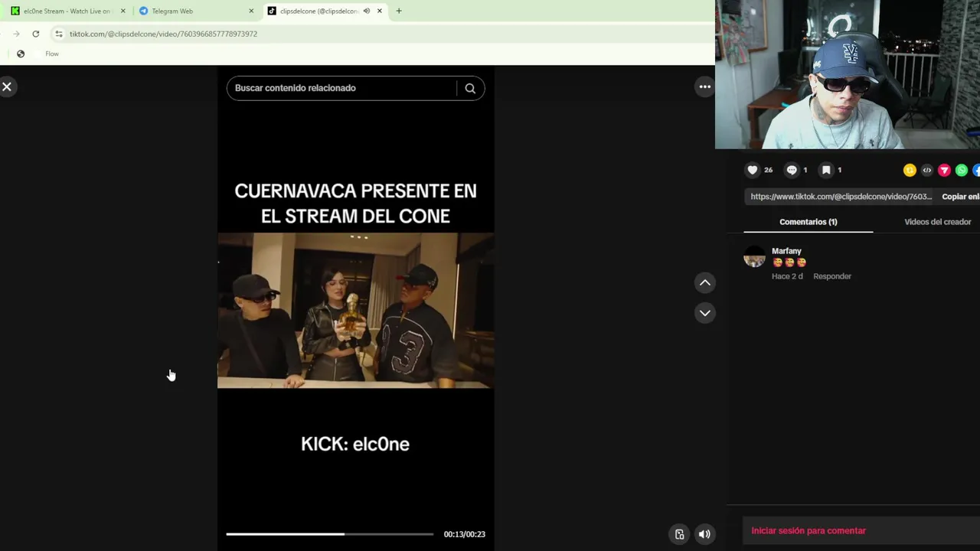Send to friends with pink arrow icon

[944, 171]
